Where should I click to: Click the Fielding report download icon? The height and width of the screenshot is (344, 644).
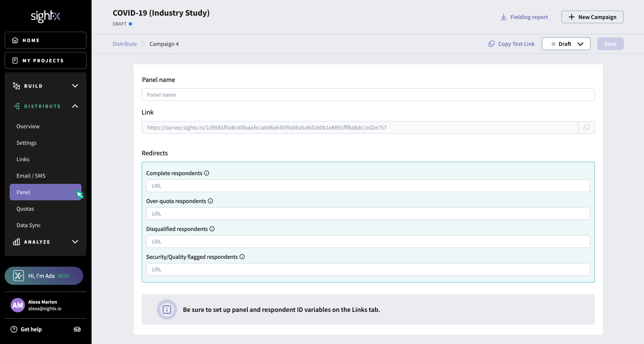[x=503, y=17]
